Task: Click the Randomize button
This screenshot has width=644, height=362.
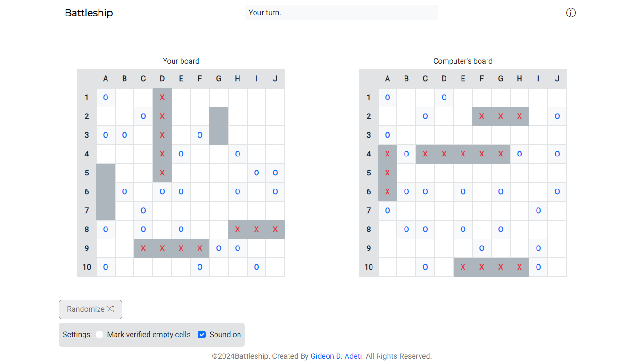Action: [90, 309]
